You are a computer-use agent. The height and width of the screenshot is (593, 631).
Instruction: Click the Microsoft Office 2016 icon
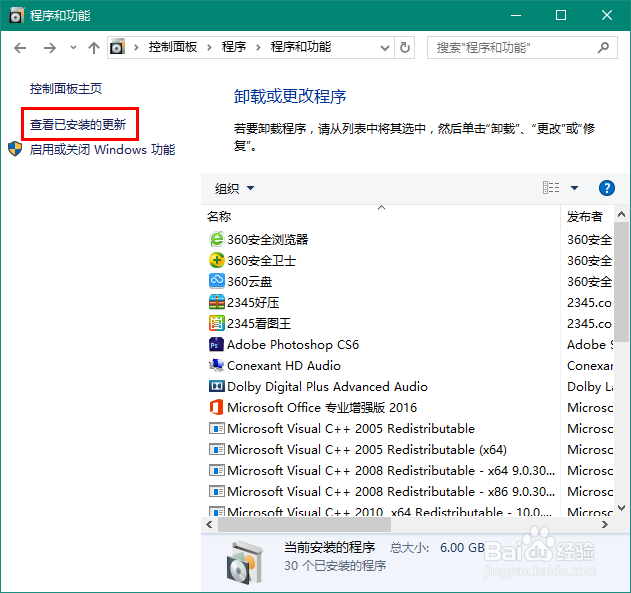point(217,407)
